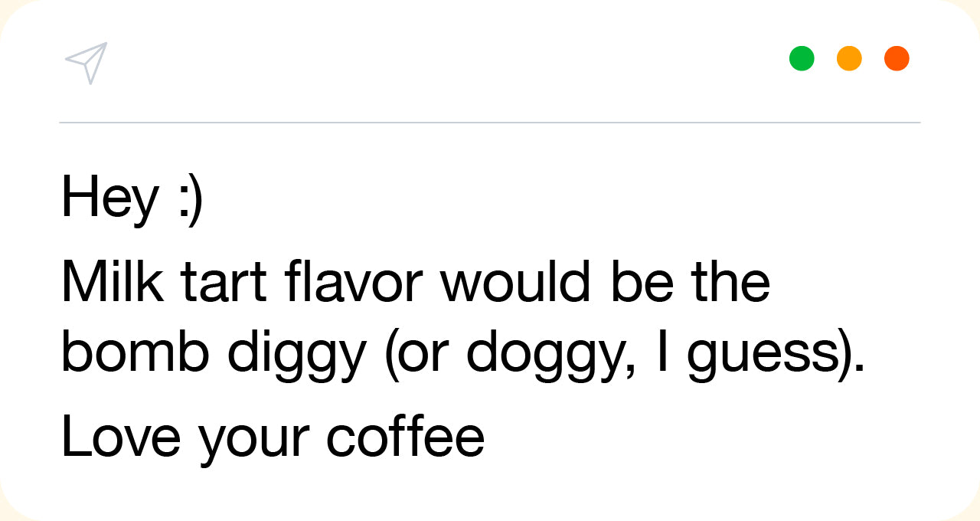This screenshot has width=980, height=521.
Task: Click the word "Love" in last line
Action: point(120,437)
